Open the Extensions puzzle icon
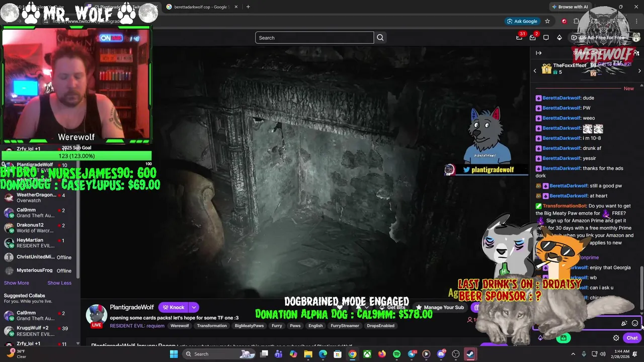644x362 pixels. click(577, 21)
